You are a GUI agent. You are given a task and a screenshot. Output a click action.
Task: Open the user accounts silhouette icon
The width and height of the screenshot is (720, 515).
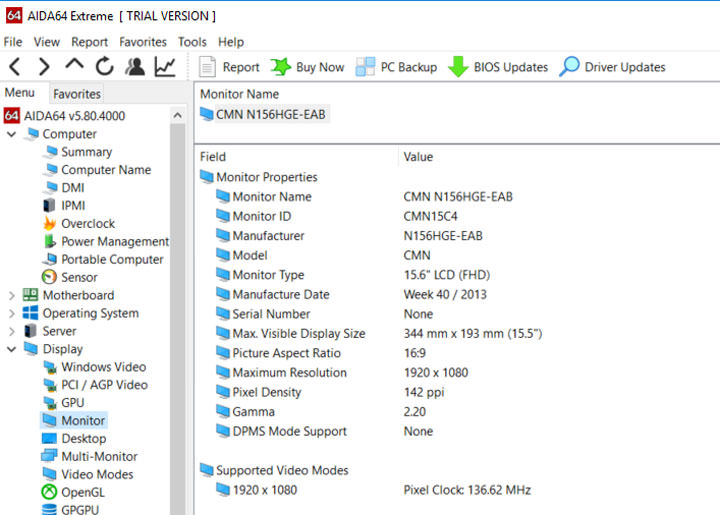tap(134, 67)
